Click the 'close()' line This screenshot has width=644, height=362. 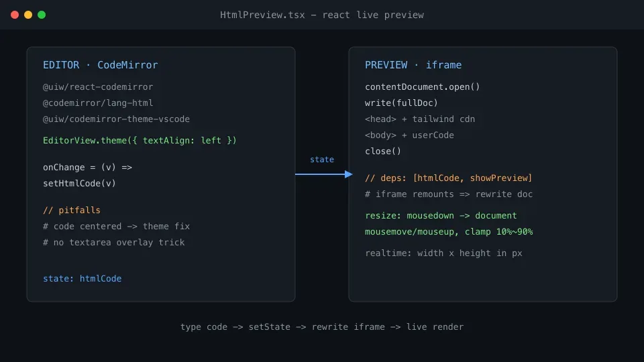point(383,151)
